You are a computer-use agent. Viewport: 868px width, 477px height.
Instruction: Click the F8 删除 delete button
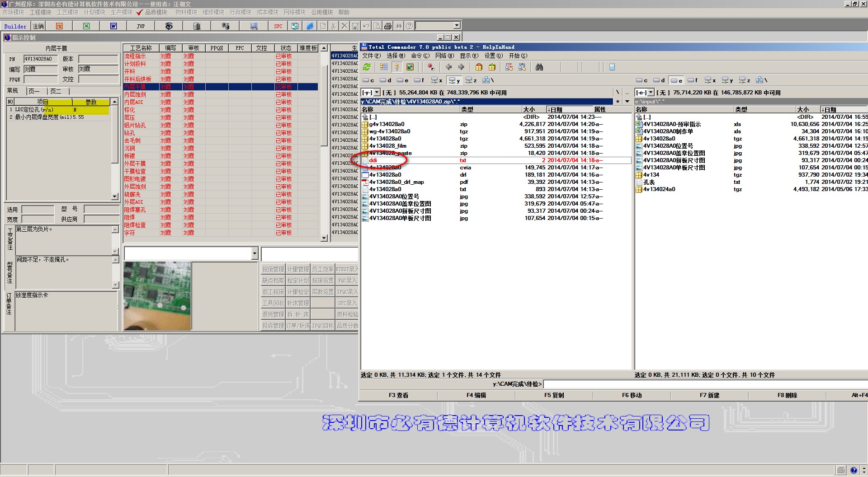[788, 395]
